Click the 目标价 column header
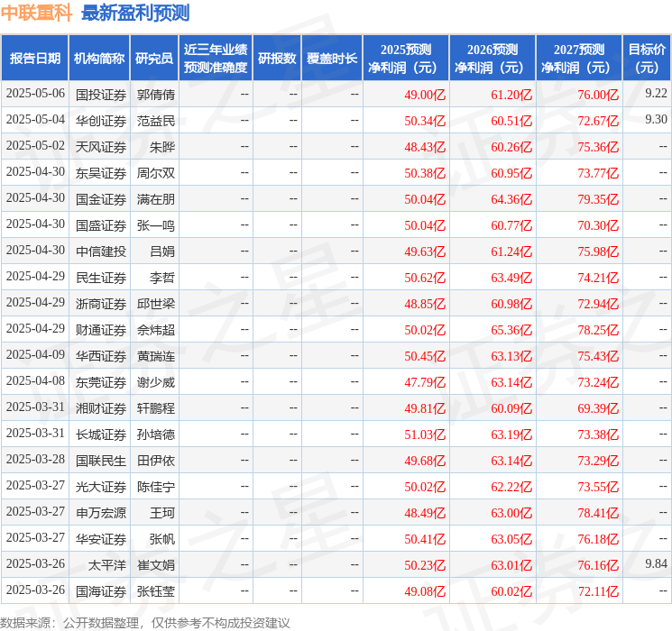 [647, 59]
